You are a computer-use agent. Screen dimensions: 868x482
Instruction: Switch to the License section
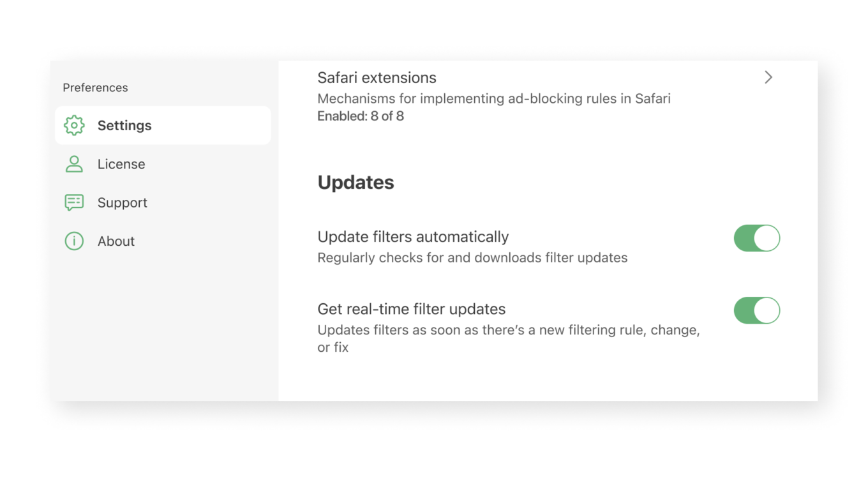tap(121, 164)
